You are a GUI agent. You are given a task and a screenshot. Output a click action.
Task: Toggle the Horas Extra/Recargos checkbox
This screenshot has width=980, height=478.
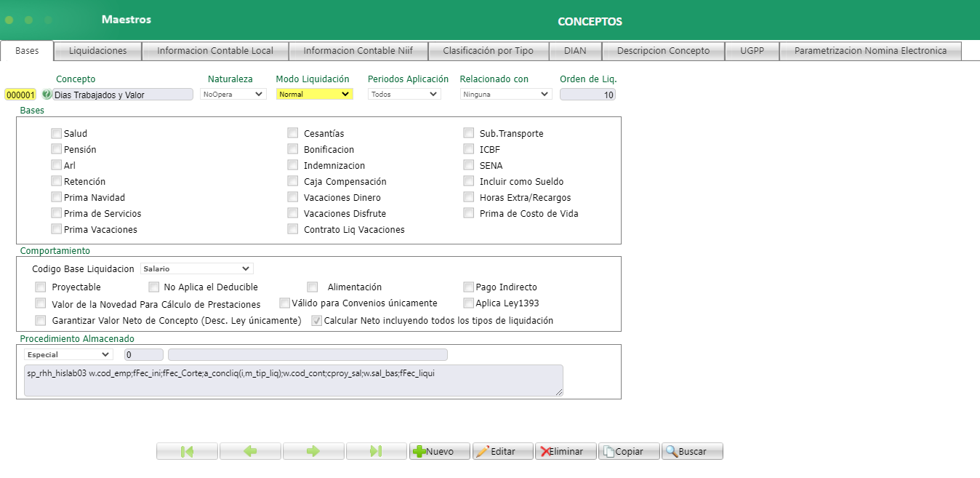469,197
